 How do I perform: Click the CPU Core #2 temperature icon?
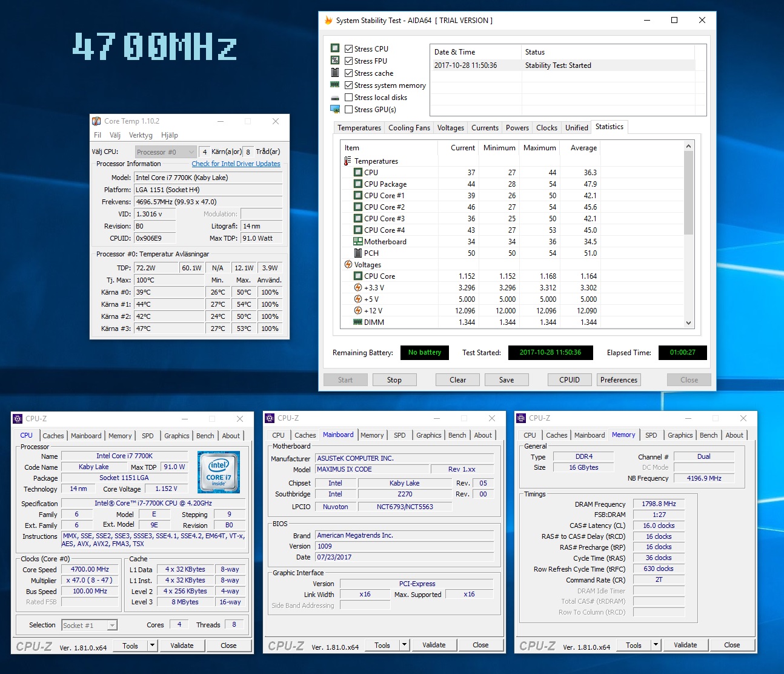pos(358,207)
